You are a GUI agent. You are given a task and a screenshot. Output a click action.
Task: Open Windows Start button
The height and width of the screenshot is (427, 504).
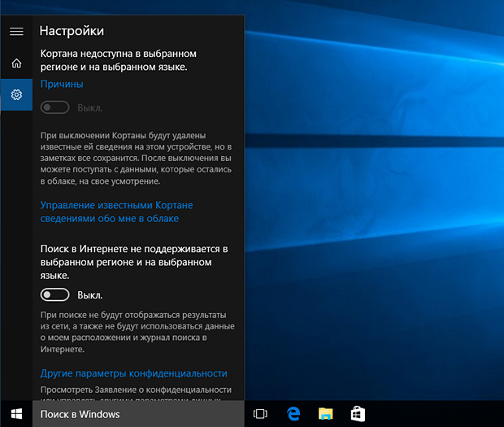click(16, 414)
